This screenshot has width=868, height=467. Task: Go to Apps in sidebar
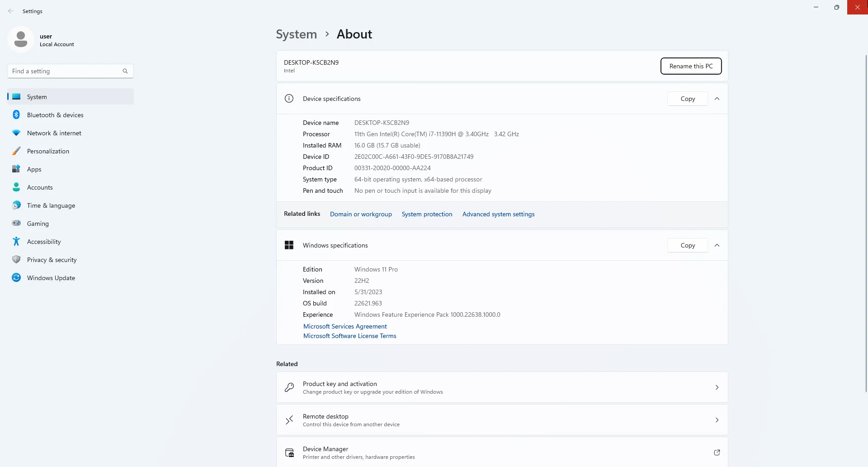click(x=34, y=169)
